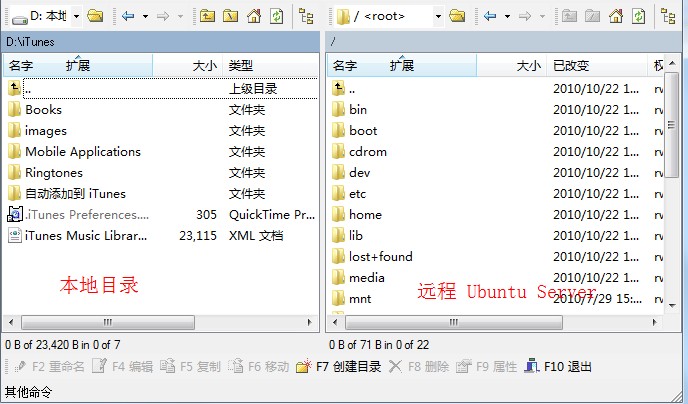Go back in the local panel

128,17
